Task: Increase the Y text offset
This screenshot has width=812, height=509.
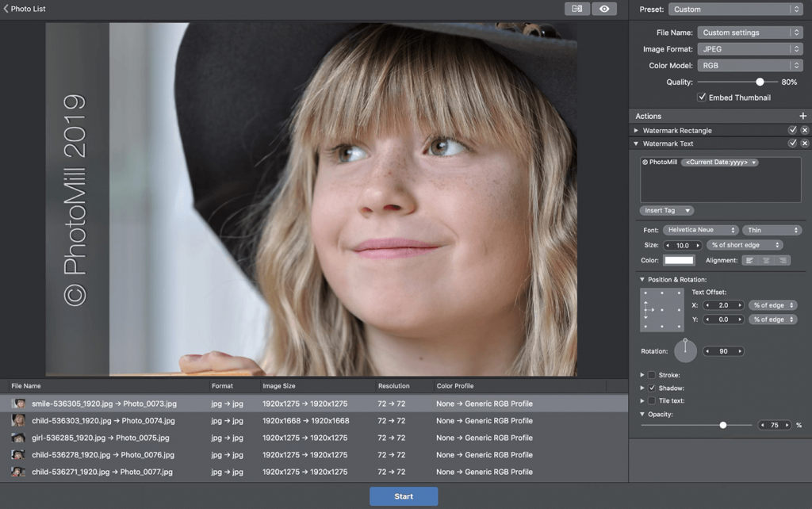Action: [x=740, y=320]
